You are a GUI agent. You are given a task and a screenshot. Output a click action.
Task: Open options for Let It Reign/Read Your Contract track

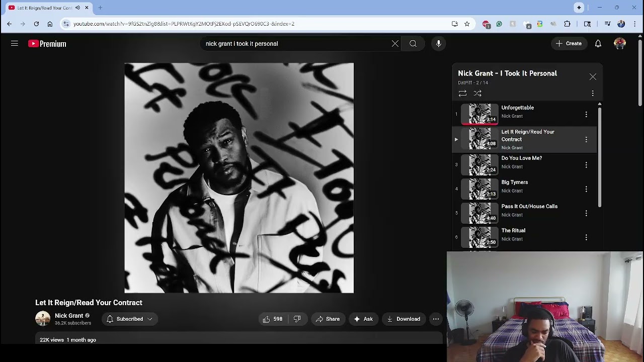coord(586,139)
